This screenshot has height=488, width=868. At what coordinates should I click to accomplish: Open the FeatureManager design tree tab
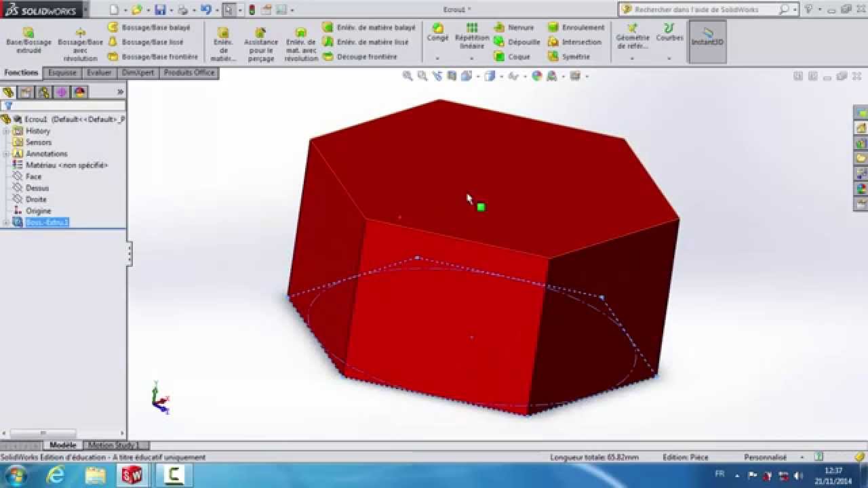[8, 92]
